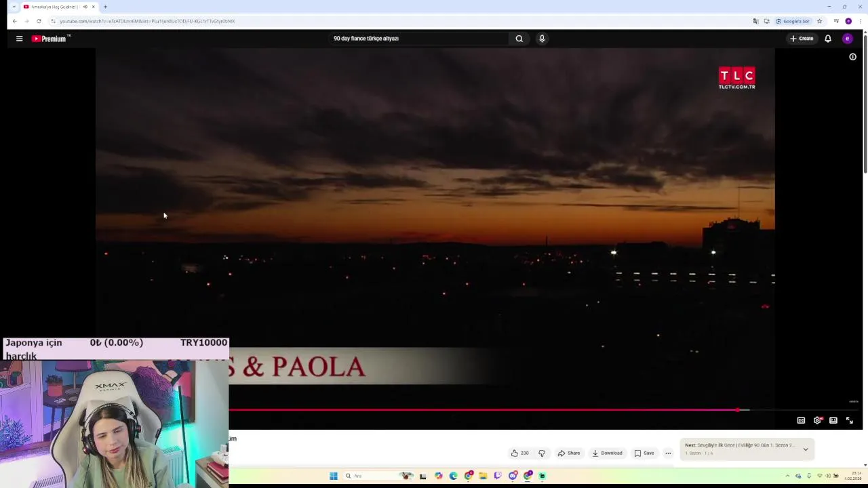Screen dimensions: 868x488
Task: Open the Create button menu
Action: tap(802, 39)
